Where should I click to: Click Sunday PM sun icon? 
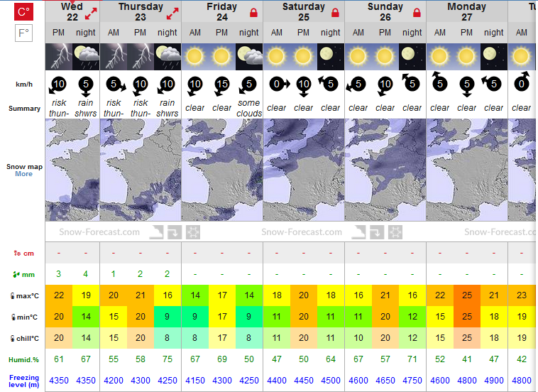(385, 57)
